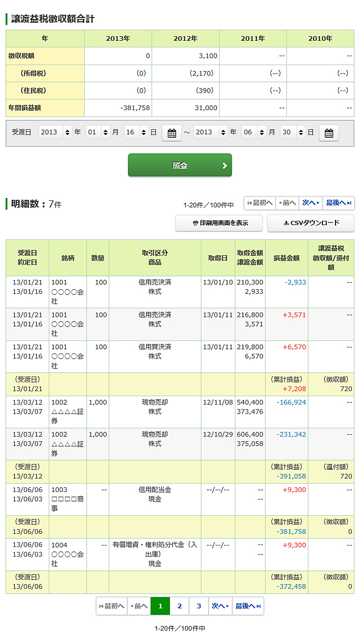Go to 前へ in top pagination
360x644 pixels.
point(287,203)
